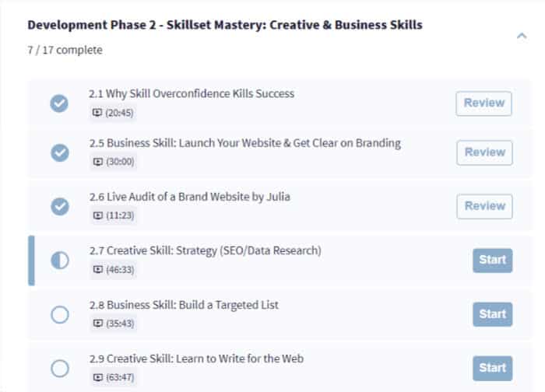Click video icon under Learn to Write lesson

97,377
